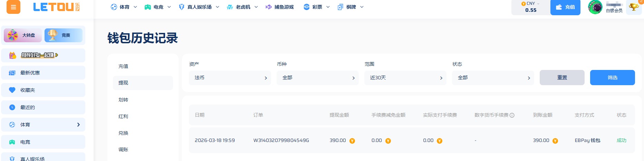Switch to the 充值 history tab
The height and width of the screenshot is (161, 644).
[x=143, y=66]
